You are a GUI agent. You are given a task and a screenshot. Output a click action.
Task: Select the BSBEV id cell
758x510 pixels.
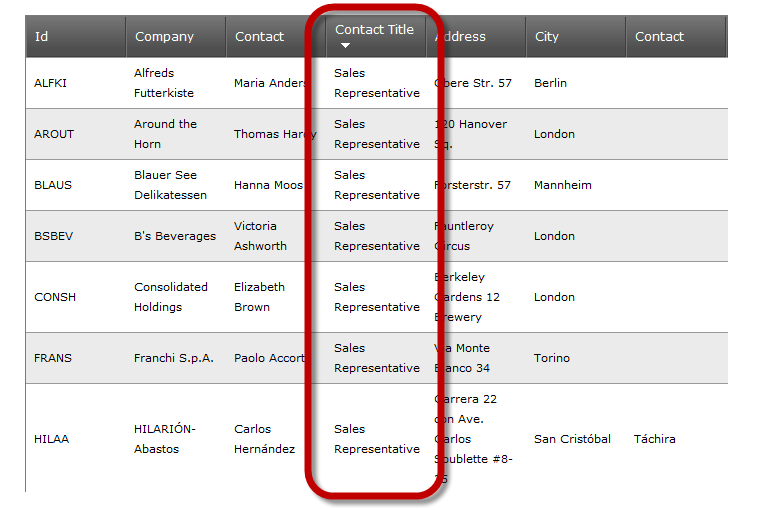(53, 236)
